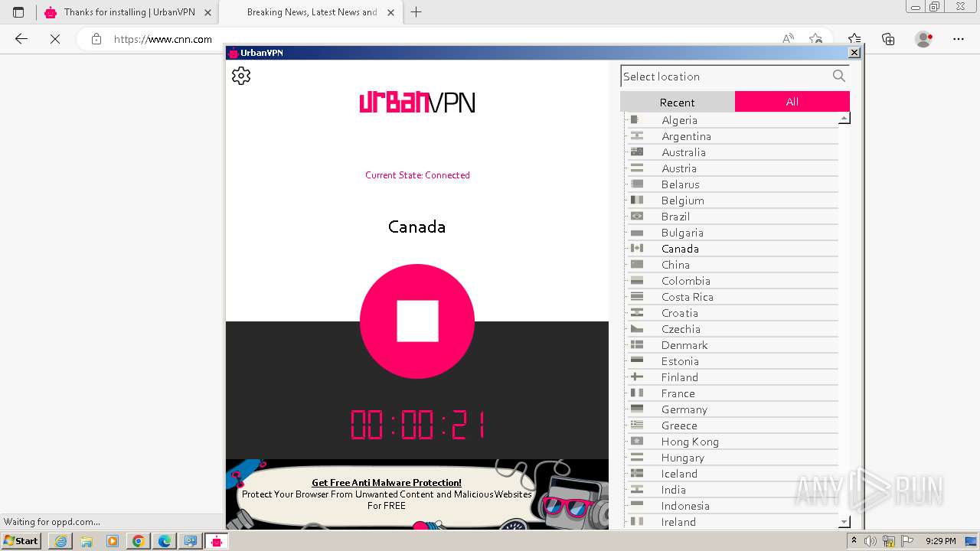The image size is (980, 551).
Task: Show hidden system tray icons
Action: 854,540
